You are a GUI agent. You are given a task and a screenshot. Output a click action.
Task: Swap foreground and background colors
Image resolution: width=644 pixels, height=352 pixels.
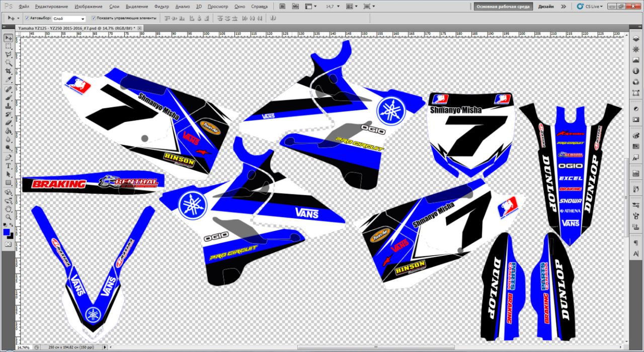tap(12, 226)
